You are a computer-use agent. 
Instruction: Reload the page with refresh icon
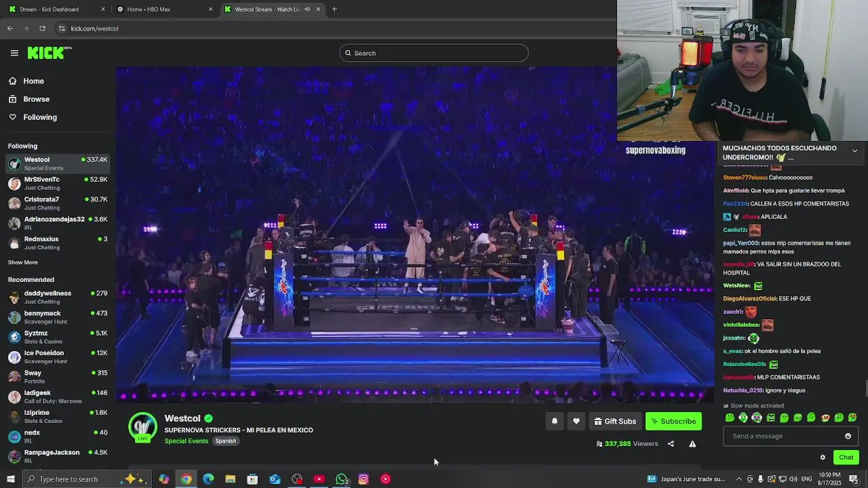(42, 28)
